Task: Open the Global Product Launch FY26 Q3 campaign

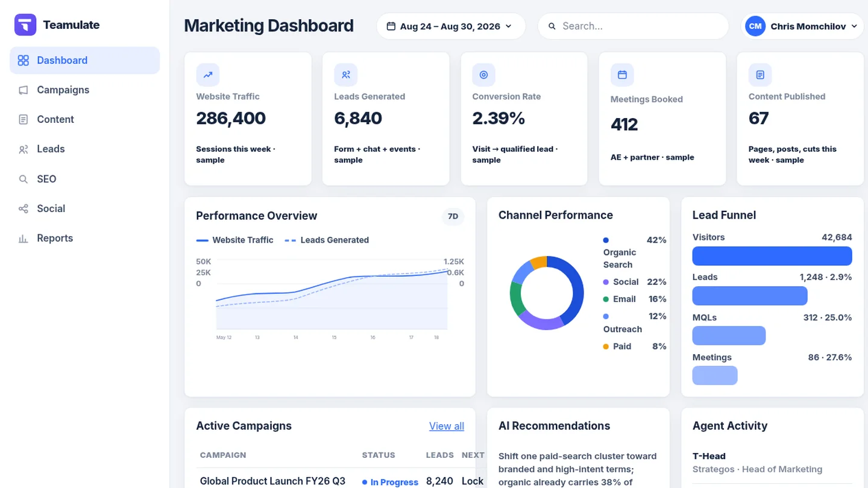Action: click(272, 481)
